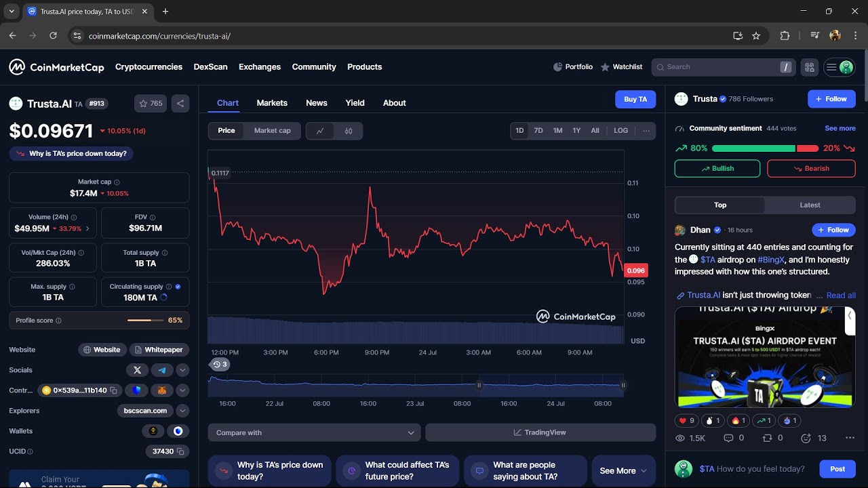Copy the UCID 37430 value
868x488 pixels.
(x=180, y=451)
